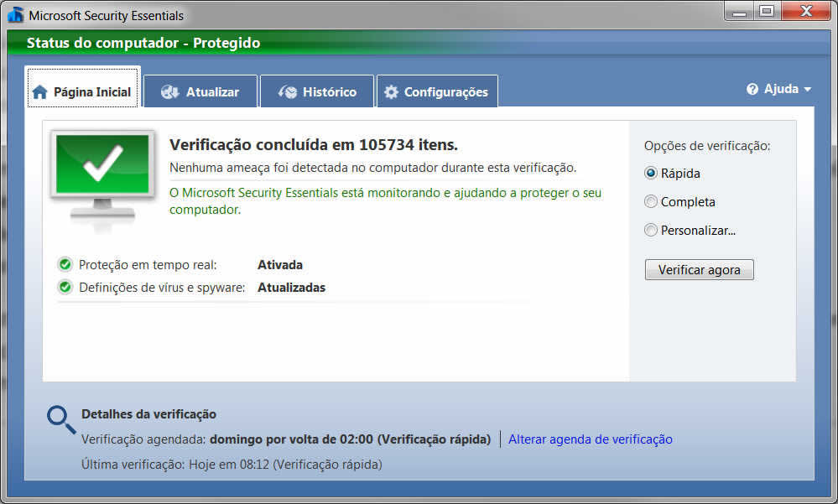
Task: Switch to the Histórico tab
Action: tap(317, 91)
